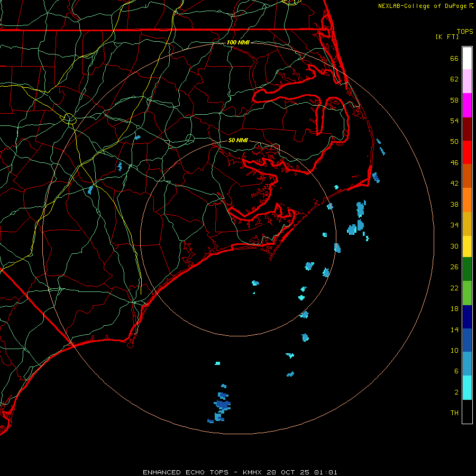Click the 2 scale value

pos(456,392)
